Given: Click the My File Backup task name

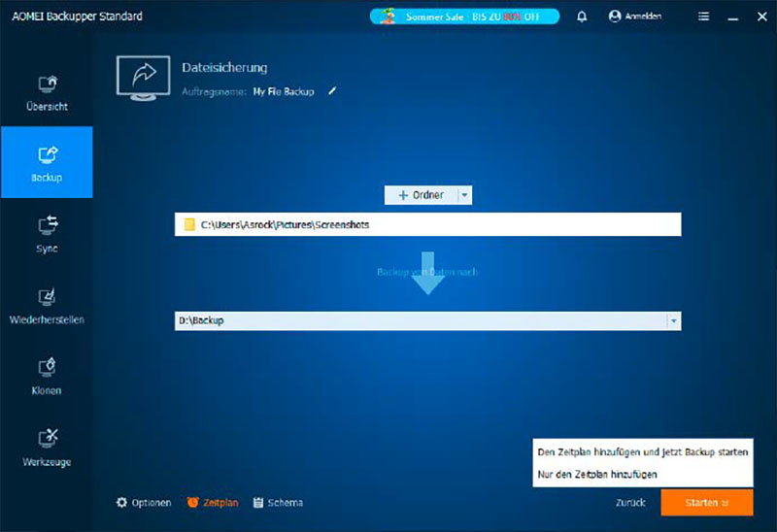Looking at the screenshot, I should tap(284, 91).
